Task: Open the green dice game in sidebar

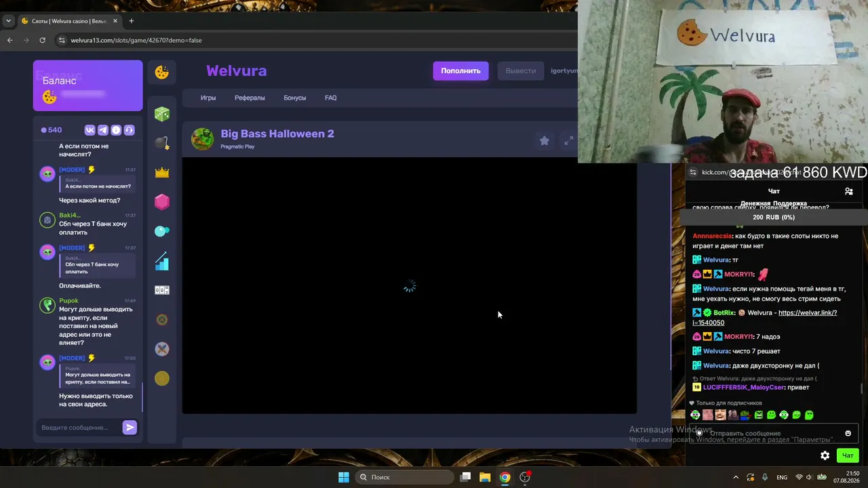Action: (162, 114)
